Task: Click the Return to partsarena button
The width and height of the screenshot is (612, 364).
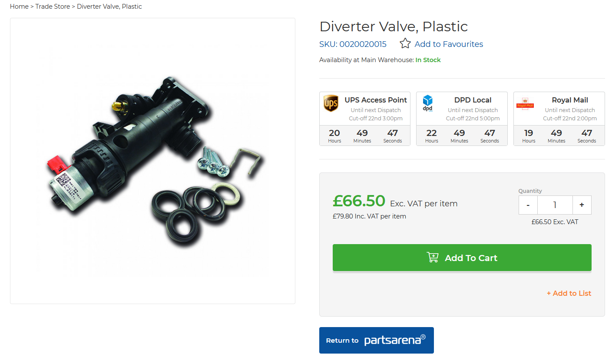Action: (x=376, y=340)
